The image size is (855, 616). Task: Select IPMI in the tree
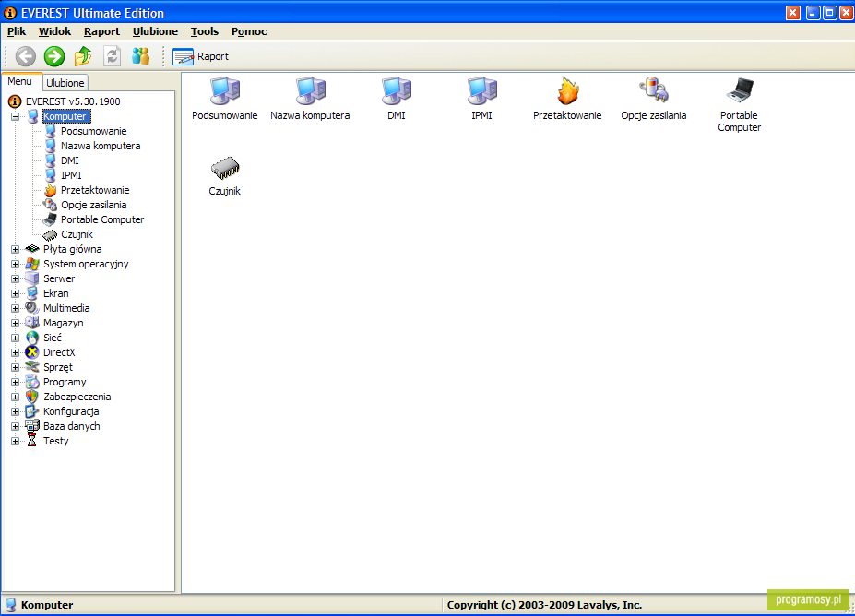71,175
